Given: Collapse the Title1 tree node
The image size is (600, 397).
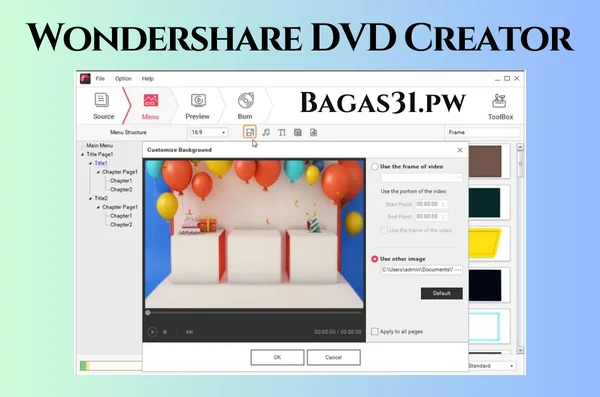Looking at the screenshot, I should pyautogui.click(x=90, y=163).
